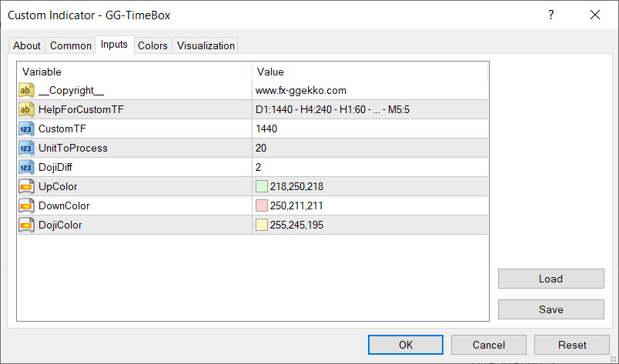
Task: Click the yellow DojiColor swatch
Action: [262, 225]
